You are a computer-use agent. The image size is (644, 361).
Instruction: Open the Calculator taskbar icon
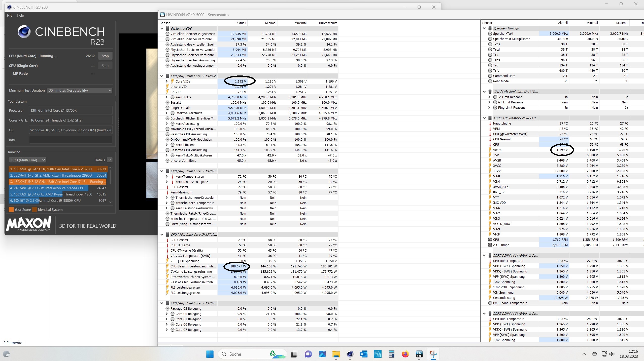point(391,354)
